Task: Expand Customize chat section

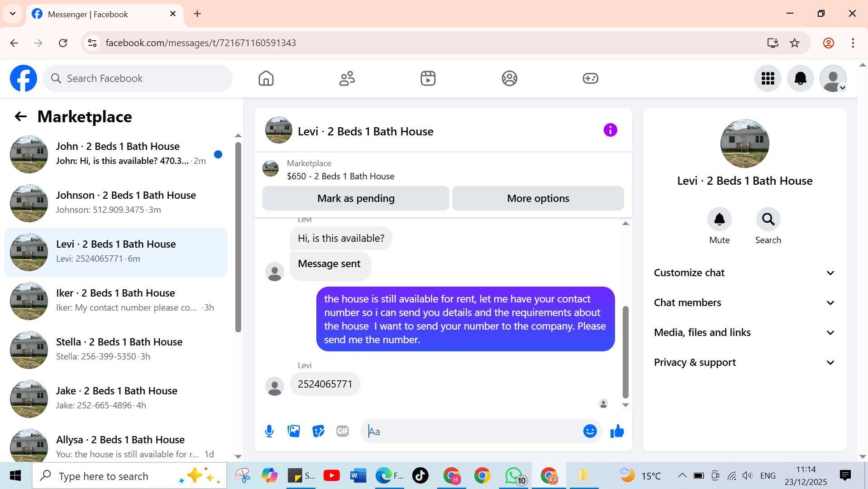Action: [744, 273]
